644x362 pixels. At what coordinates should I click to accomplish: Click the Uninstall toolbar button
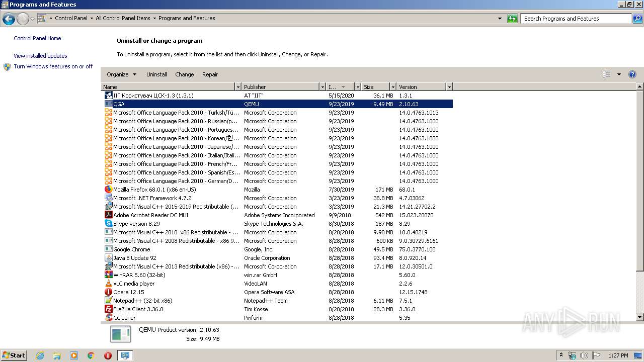click(156, 74)
